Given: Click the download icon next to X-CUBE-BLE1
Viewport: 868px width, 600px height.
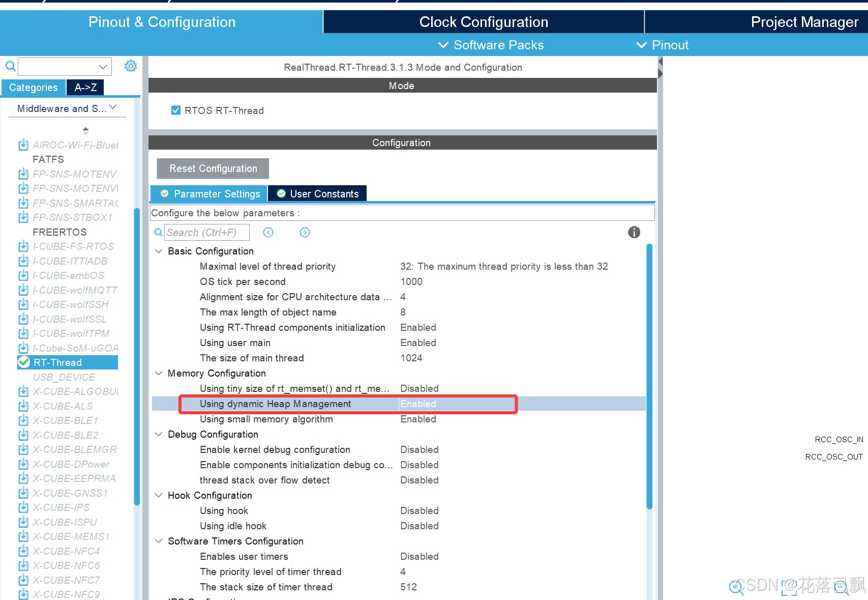Looking at the screenshot, I should tap(23, 420).
